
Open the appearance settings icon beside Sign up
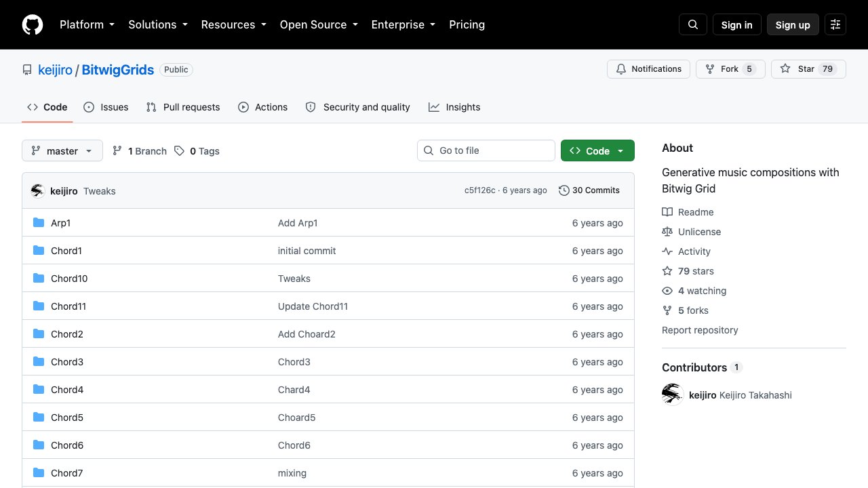click(x=835, y=24)
